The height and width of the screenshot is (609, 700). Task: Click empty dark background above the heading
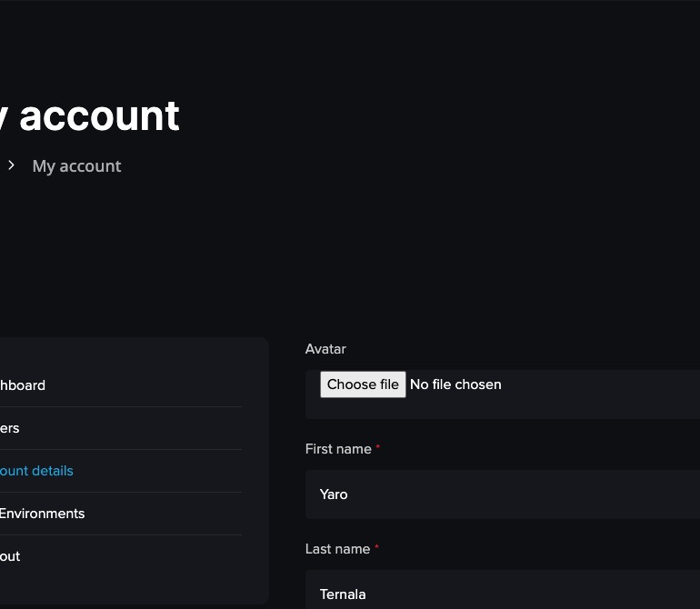click(364, 45)
